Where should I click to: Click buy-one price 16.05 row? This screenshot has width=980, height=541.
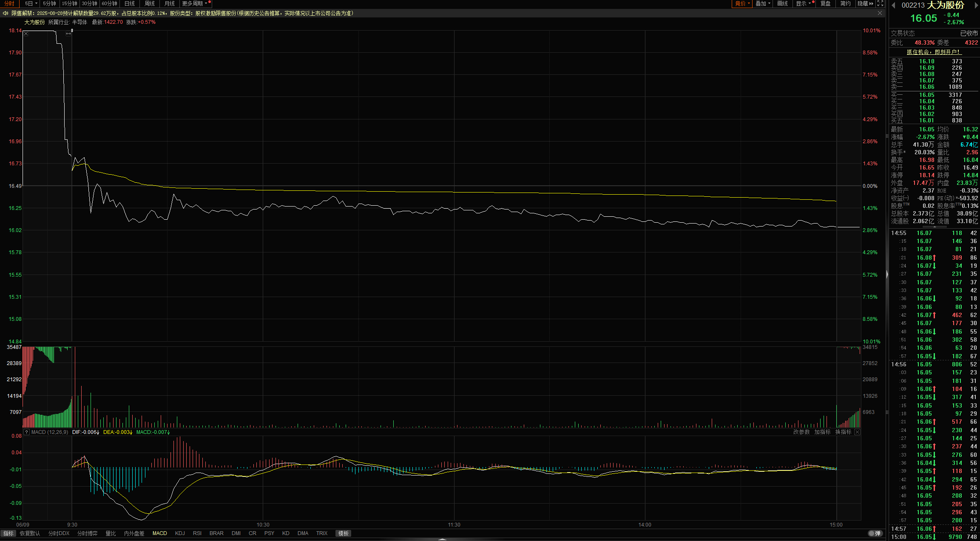(x=935, y=95)
